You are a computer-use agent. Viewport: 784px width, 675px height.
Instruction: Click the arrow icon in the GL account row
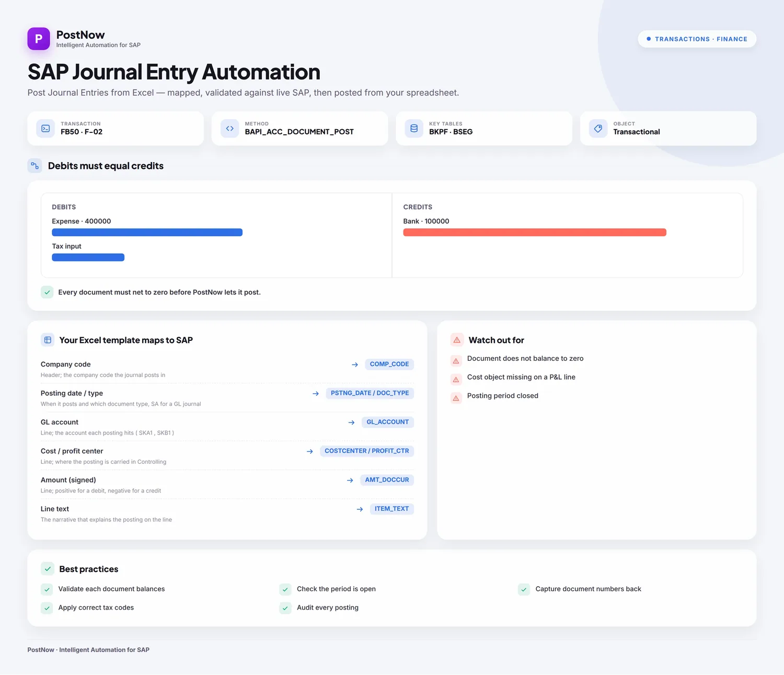pyautogui.click(x=352, y=422)
